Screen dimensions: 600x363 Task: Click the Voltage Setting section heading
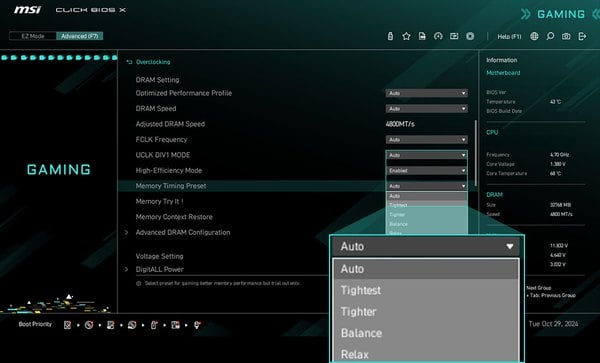(160, 256)
